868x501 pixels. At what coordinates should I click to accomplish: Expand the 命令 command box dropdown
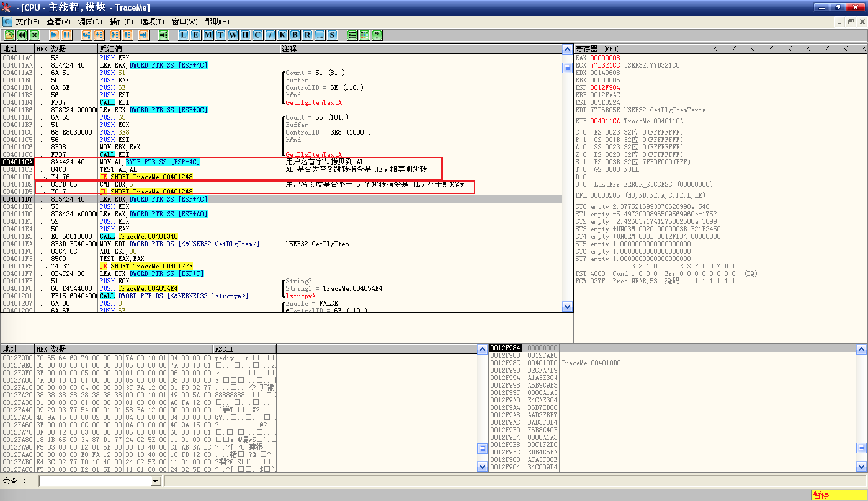156,481
